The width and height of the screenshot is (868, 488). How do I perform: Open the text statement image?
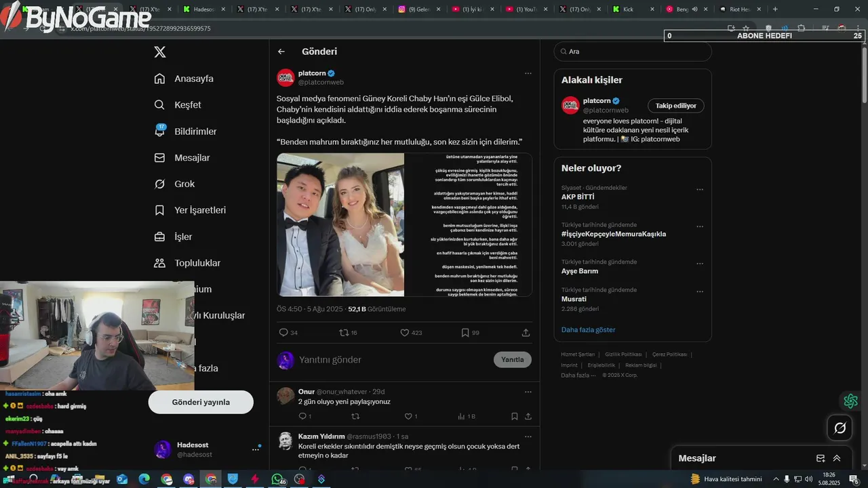click(x=468, y=225)
